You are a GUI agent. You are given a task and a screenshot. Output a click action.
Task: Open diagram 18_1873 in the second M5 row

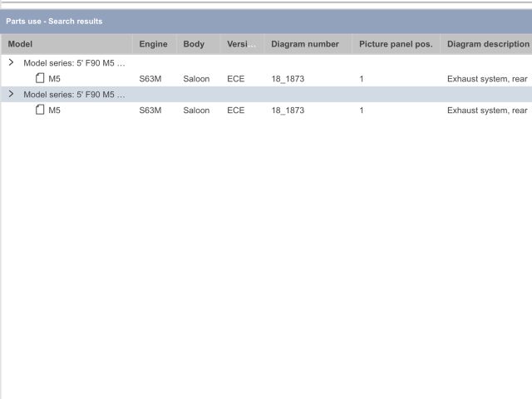[x=288, y=111]
